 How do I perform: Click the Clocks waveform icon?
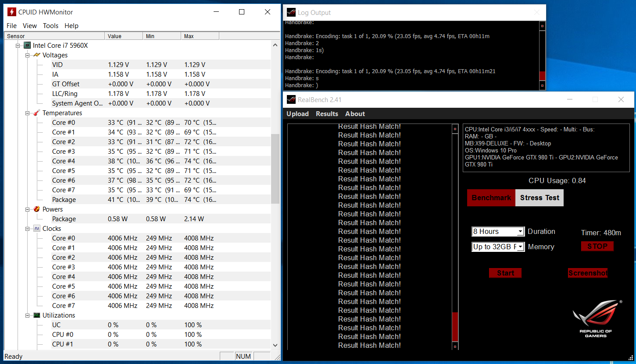point(37,229)
